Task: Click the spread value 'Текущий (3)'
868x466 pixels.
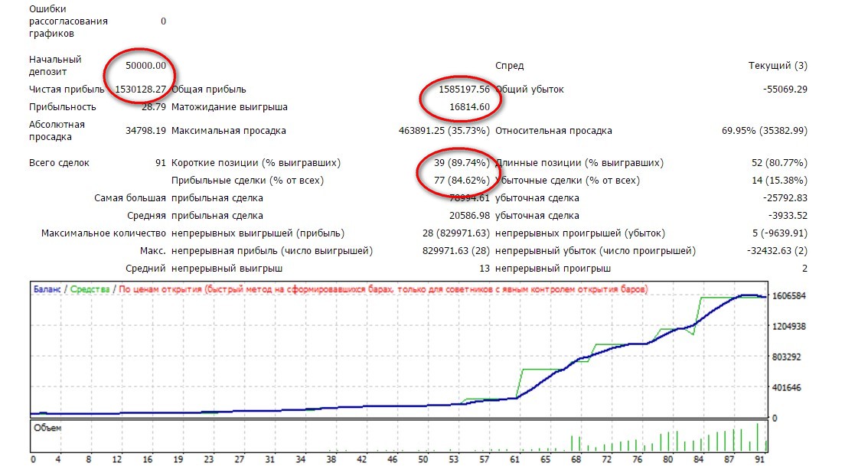Action: point(777,66)
